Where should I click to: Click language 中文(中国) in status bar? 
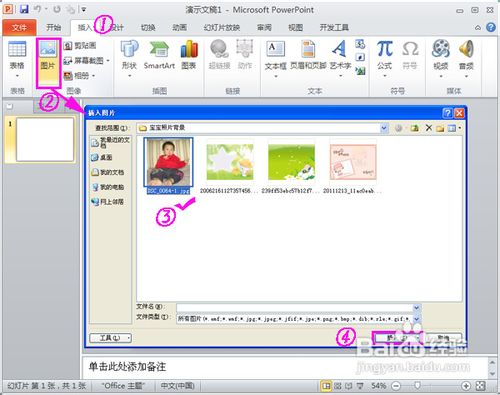tap(177, 386)
